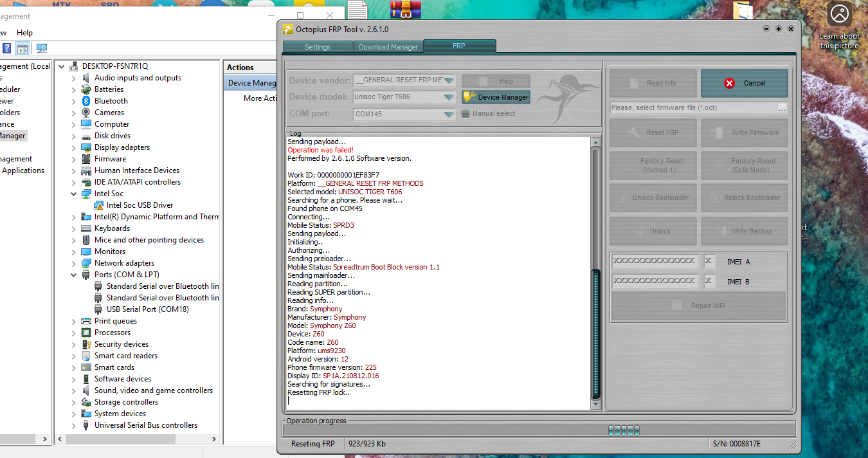Click the Batteries device icon
Image resolution: width=868 pixels, height=458 pixels.
click(86, 89)
